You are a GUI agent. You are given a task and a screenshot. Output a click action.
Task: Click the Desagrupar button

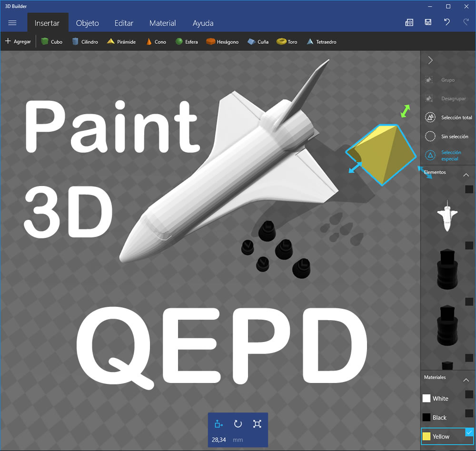point(446,98)
